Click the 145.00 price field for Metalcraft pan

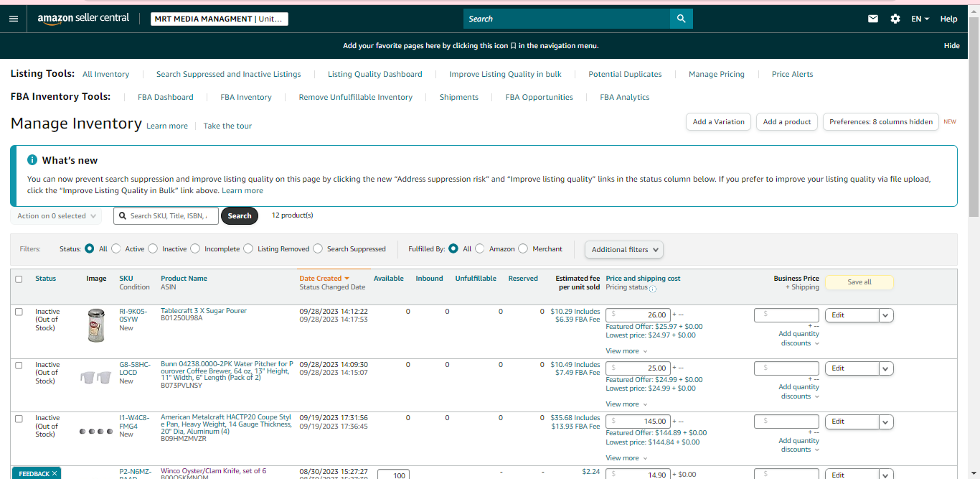[639, 422]
